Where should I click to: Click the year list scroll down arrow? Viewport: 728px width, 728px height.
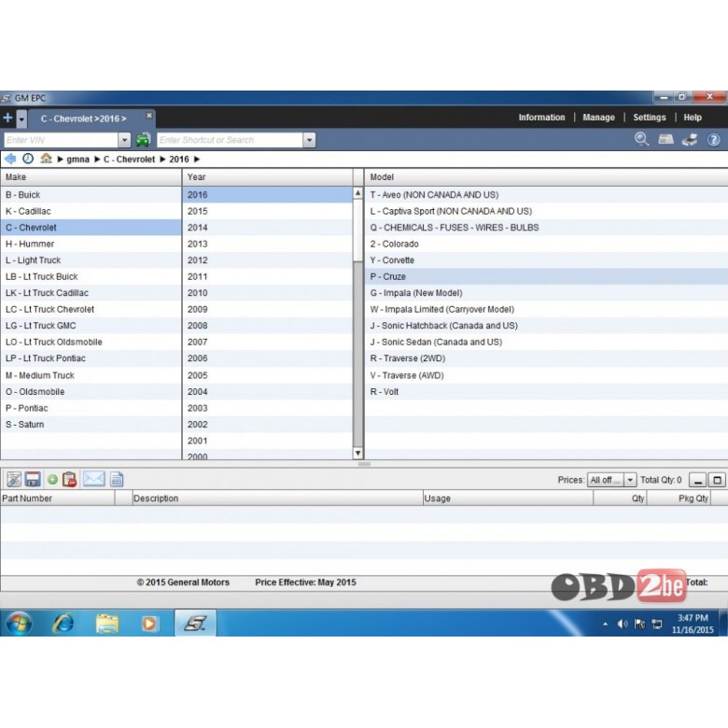(x=358, y=453)
